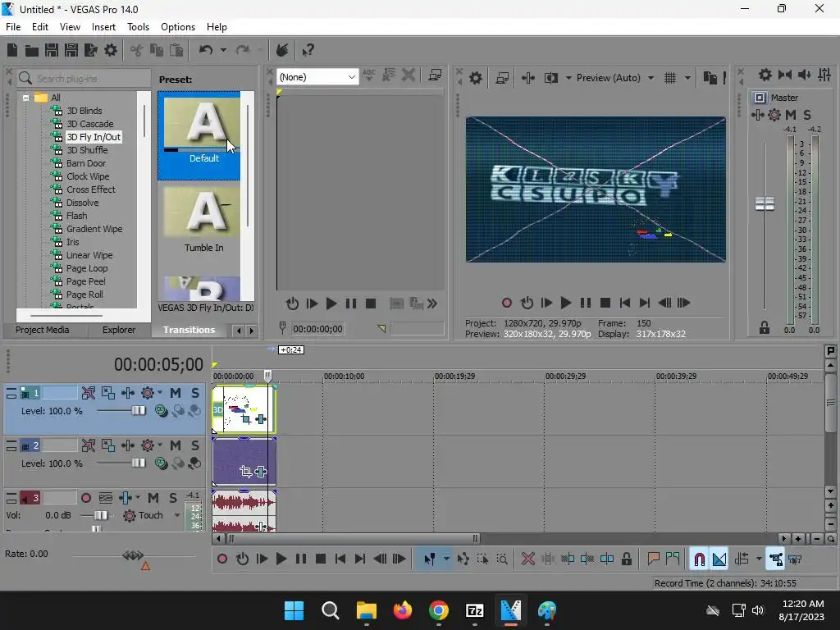This screenshot has height=630, width=840.
Task: Adjust Master volume fader
Action: click(x=765, y=203)
